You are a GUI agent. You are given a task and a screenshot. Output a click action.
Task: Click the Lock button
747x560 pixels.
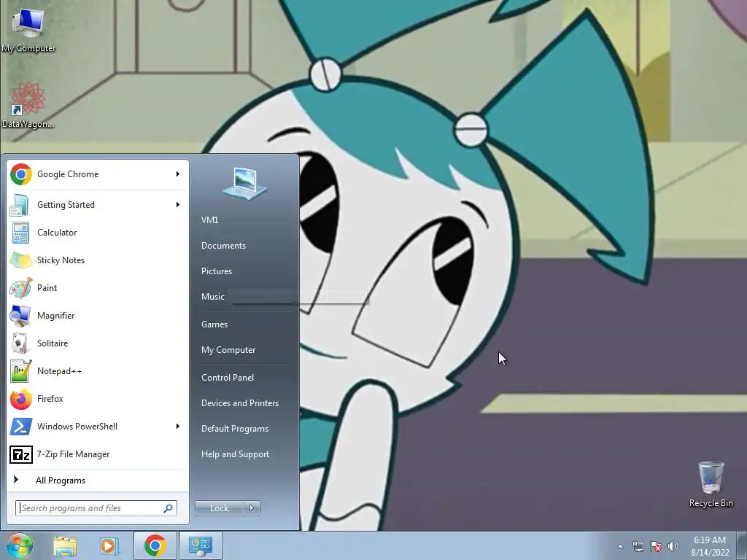point(219,508)
